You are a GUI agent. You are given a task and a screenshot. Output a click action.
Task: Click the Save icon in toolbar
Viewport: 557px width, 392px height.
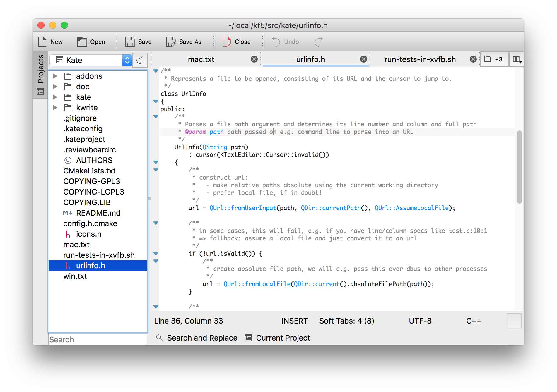click(x=130, y=42)
